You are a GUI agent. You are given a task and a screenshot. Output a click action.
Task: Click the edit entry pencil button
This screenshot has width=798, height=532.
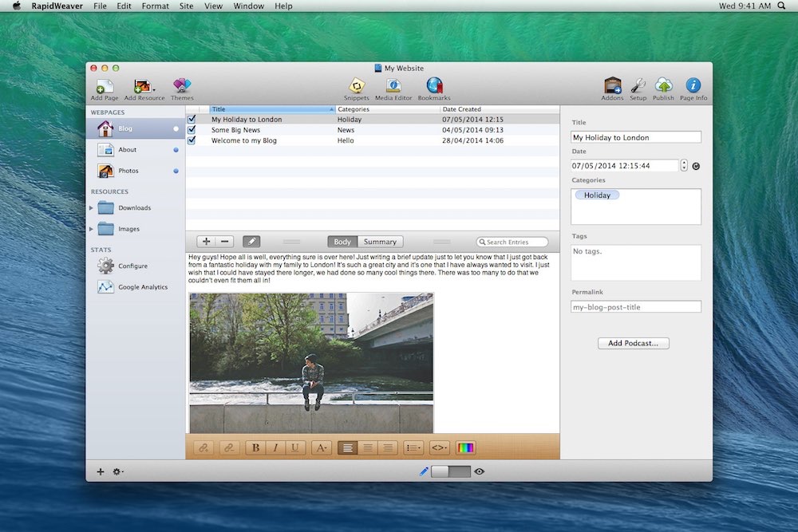tap(251, 242)
